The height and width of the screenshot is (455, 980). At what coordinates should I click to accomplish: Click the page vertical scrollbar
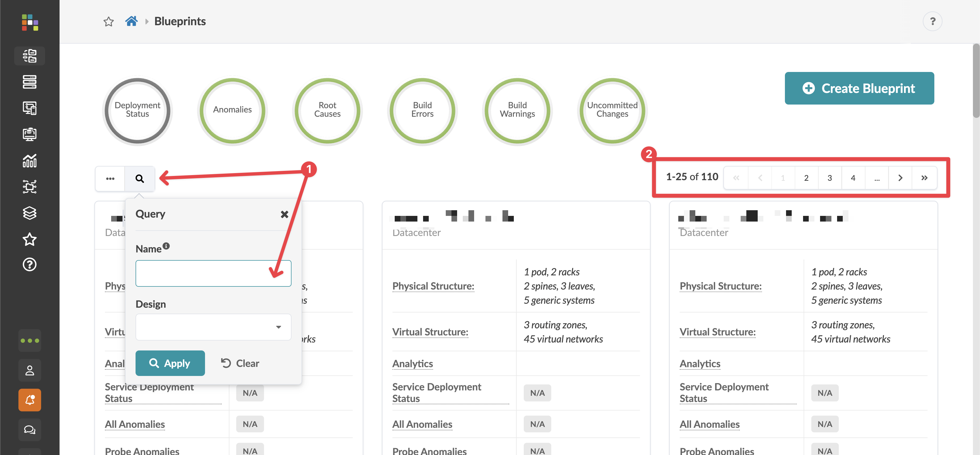pyautogui.click(x=976, y=81)
